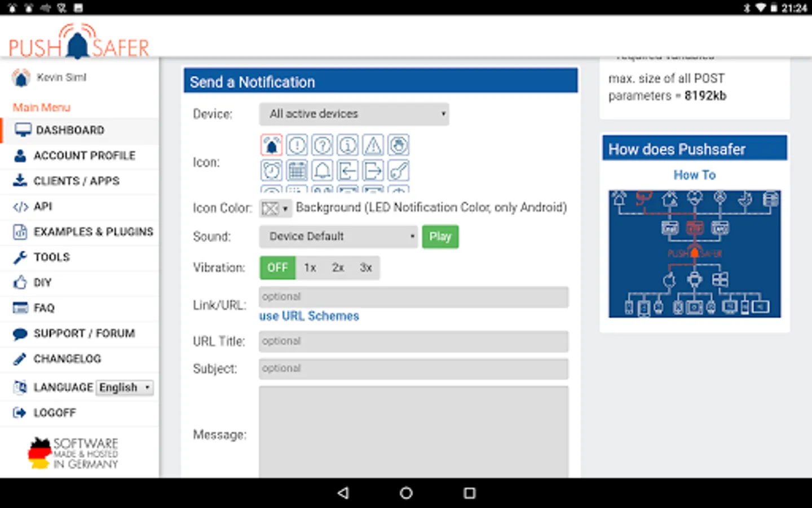Open the 'How To' link

[695, 175]
